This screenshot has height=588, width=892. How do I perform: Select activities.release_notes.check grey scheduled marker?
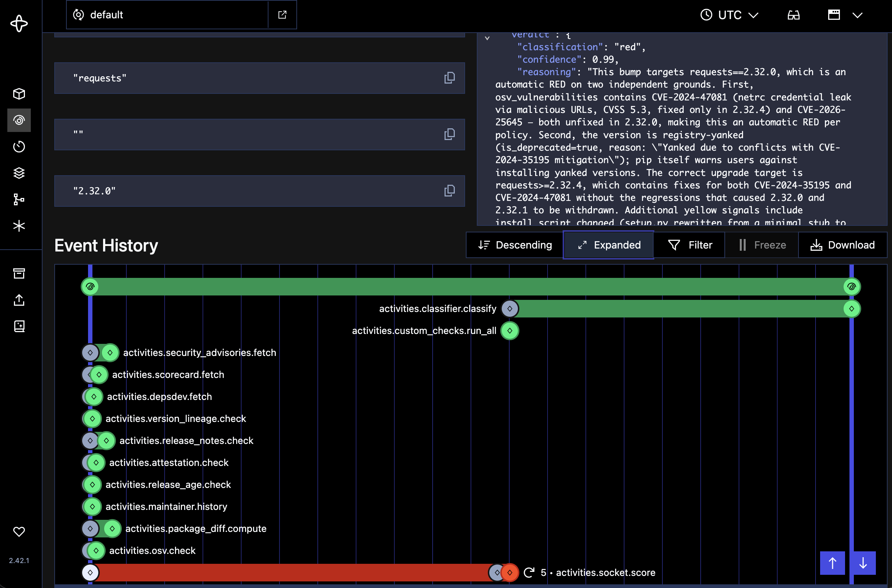pos(90,441)
